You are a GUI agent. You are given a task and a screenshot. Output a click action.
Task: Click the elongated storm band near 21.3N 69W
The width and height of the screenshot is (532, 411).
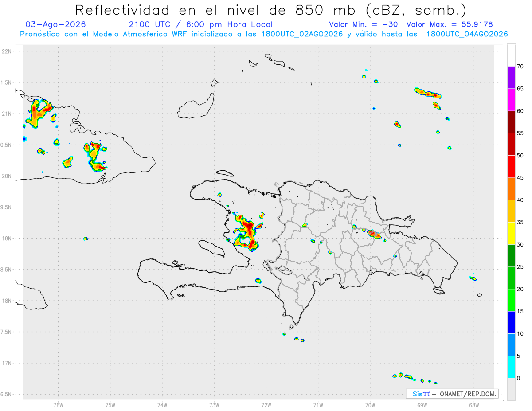(x=428, y=93)
